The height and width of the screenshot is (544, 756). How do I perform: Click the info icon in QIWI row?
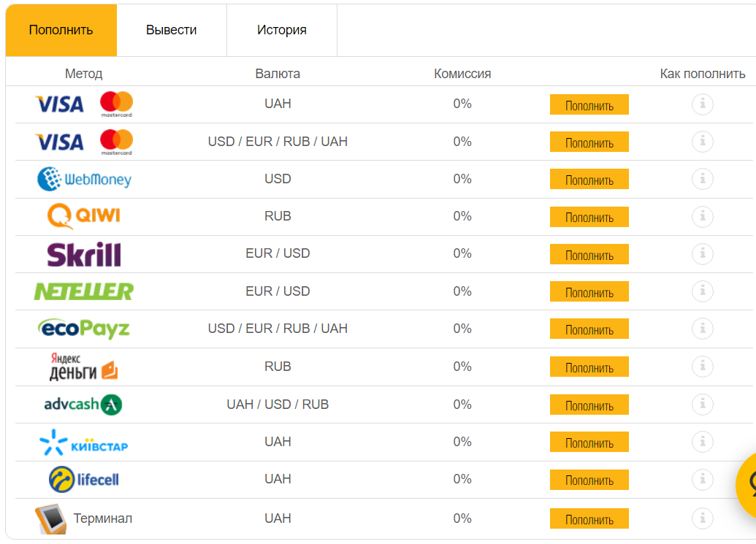tap(702, 216)
